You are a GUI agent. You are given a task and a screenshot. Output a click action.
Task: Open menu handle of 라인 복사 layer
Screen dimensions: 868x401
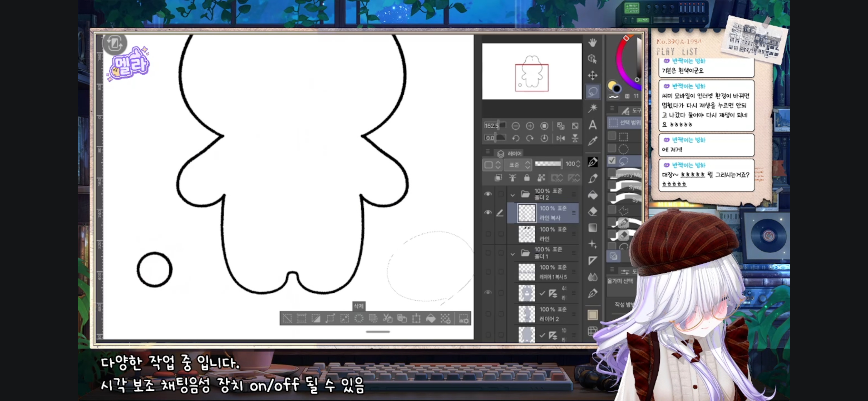pos(573,213)
